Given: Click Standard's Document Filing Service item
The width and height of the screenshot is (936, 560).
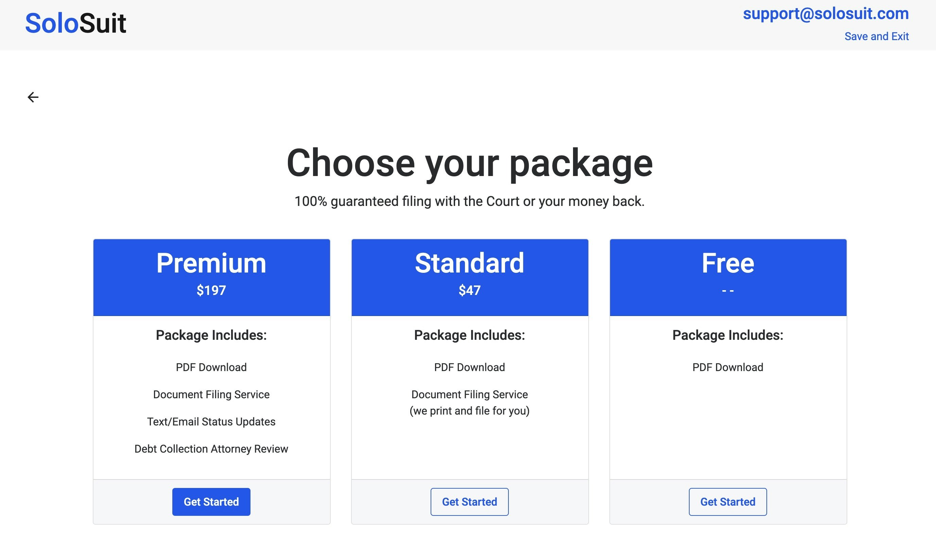Looking at the screenshot, I should (469, 394).
